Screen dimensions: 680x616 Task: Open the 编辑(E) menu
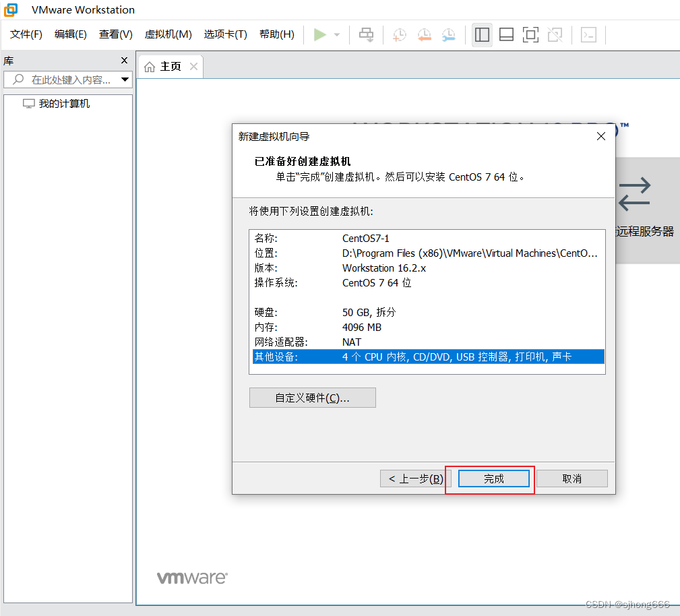pyautogui.click(x=71, y=34)
